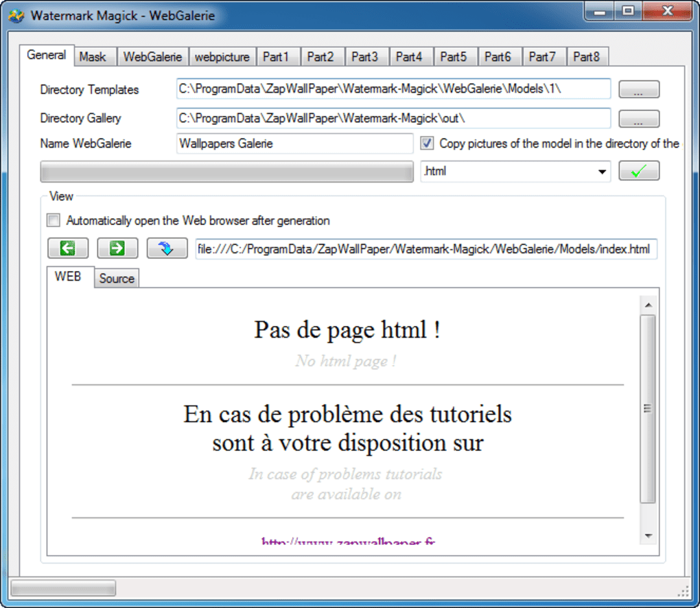Click the preview scrollbar down arrow
This screenshot has width=700, height=608.
click(649, 535)
